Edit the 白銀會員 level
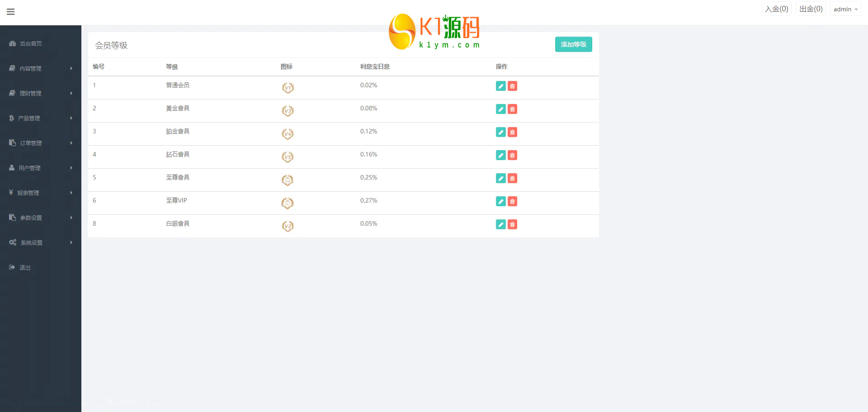The image size is (868, 412). (501, 225)
